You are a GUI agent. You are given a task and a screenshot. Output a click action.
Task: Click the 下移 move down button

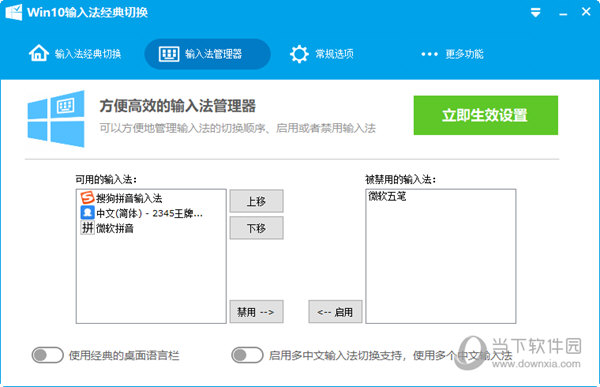tap(256, 228)
